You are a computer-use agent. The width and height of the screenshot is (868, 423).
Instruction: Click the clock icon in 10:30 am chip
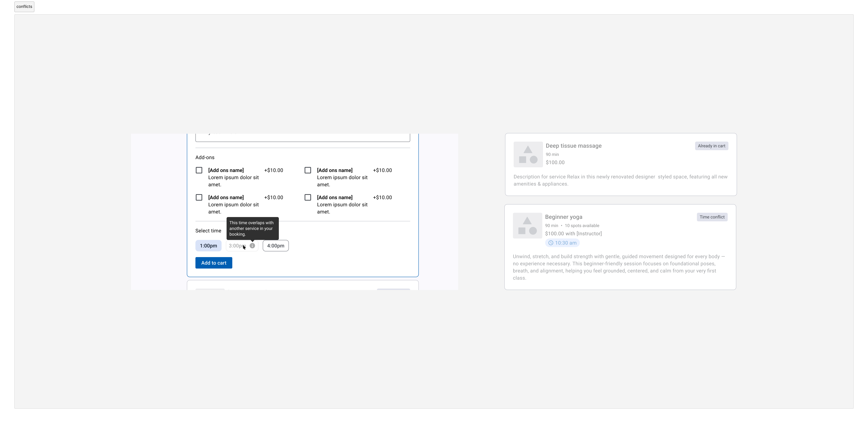tap(551, 243)
